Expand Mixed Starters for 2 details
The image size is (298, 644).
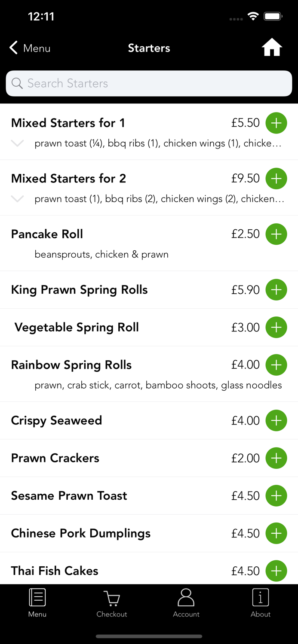click(17, 199)
